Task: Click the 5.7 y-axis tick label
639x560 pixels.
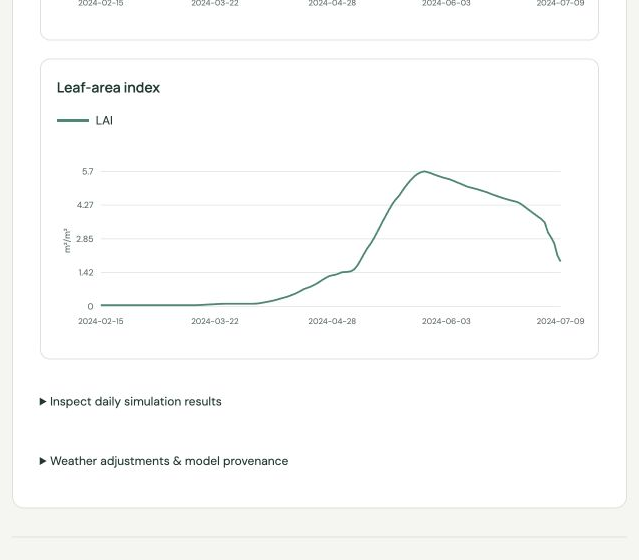Action: coord(88,172)
